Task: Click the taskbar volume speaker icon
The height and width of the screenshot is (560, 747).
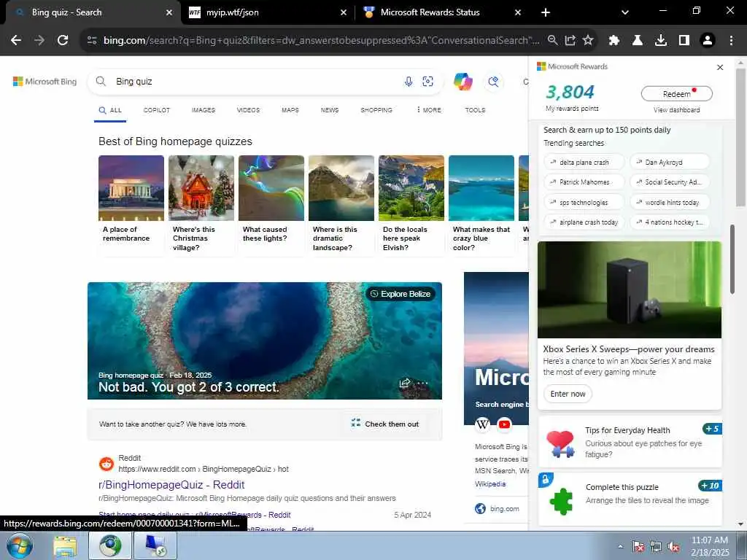Action: pyautogui.click(x=673, y=546)
